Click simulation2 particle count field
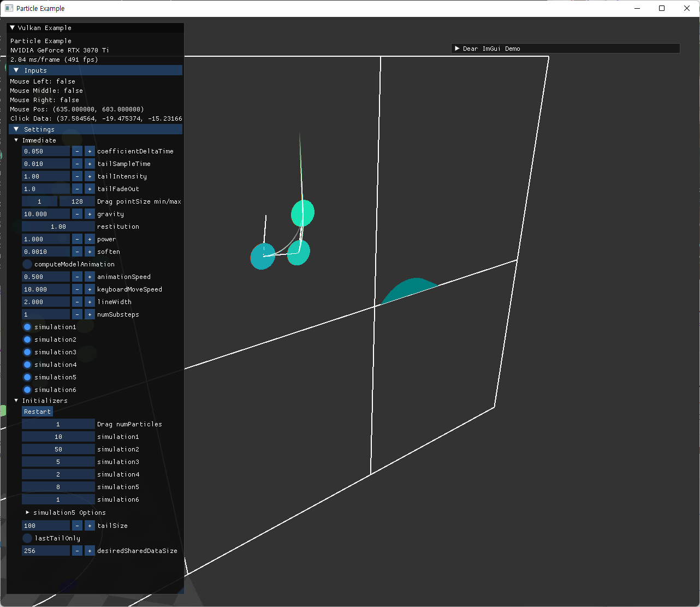700x607 pixels. [x=58, y=449]
